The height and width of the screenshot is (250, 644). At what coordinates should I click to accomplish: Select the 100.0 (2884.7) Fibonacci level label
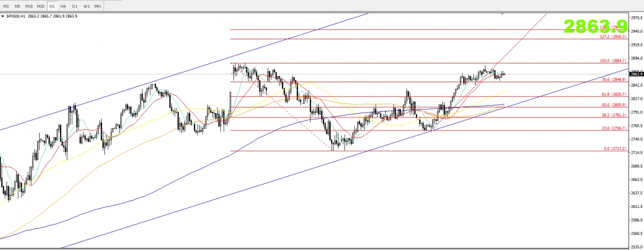613,61
